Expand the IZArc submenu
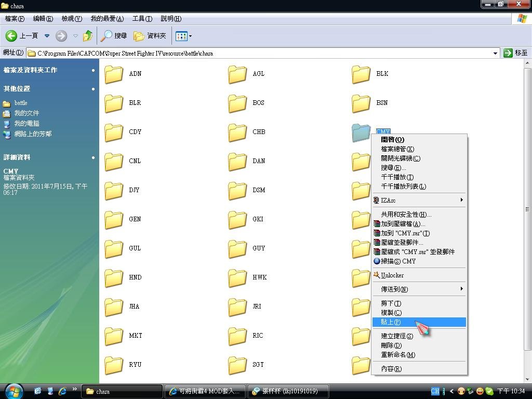Image resolution: width=532 pixels, height=399 pixels. click(x=419, y=200)
